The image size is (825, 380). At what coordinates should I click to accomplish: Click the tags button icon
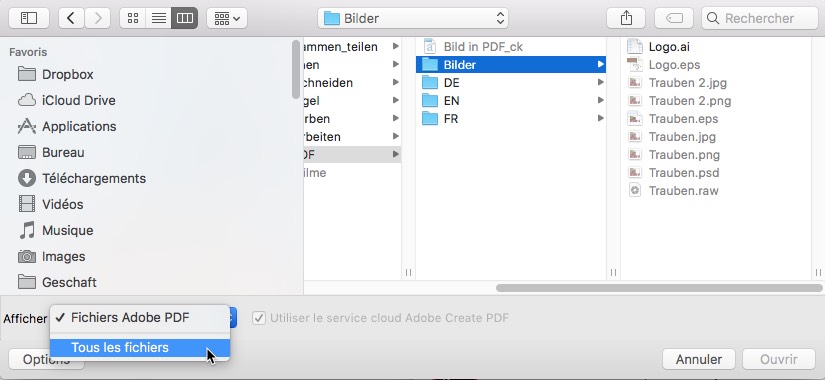[x=674, y=18]
